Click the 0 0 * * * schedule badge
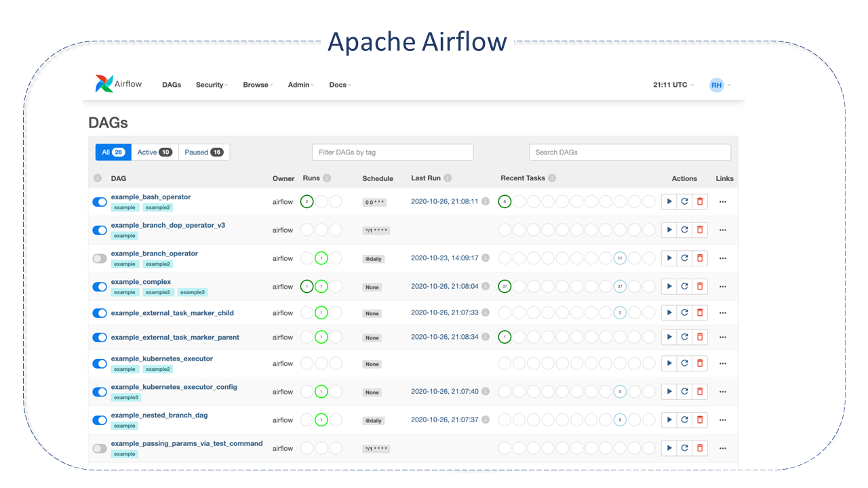This screenshot has height=488, width=868. click(x=374, y=202)
